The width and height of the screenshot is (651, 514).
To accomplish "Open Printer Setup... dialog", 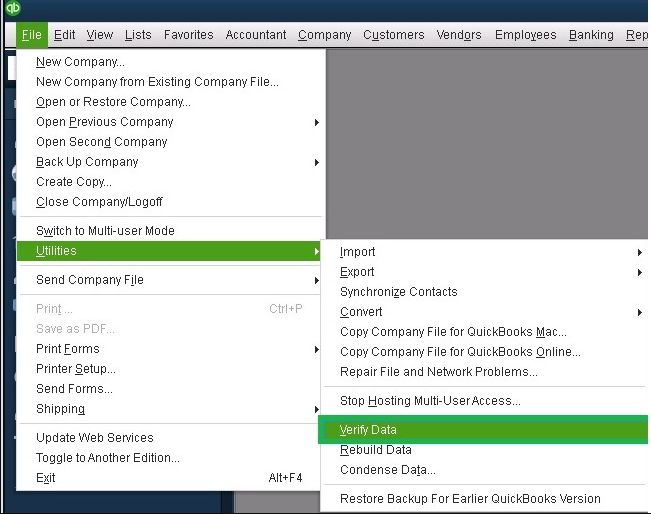I will click(169, 369).
